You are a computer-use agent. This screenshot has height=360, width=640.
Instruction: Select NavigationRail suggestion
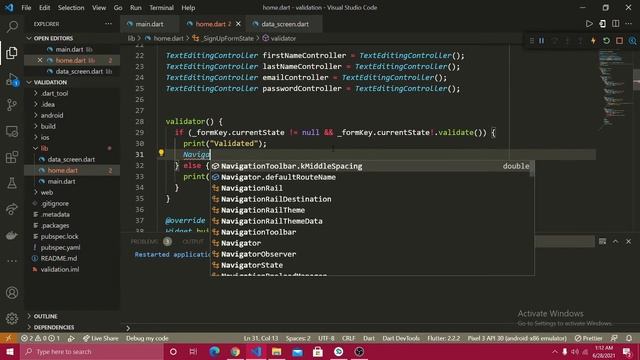(x=372, y=188)
